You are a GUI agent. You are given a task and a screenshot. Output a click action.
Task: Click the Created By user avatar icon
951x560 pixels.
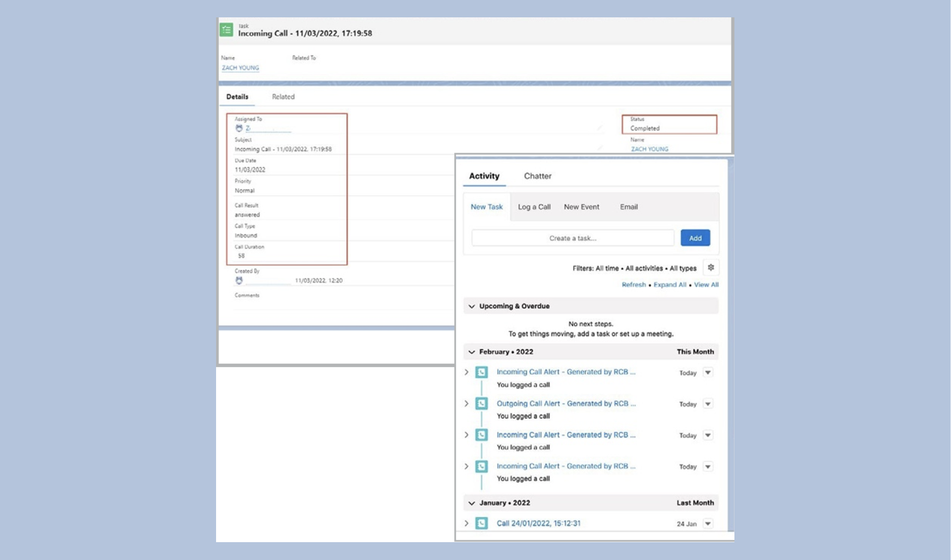tap(239, 280)
